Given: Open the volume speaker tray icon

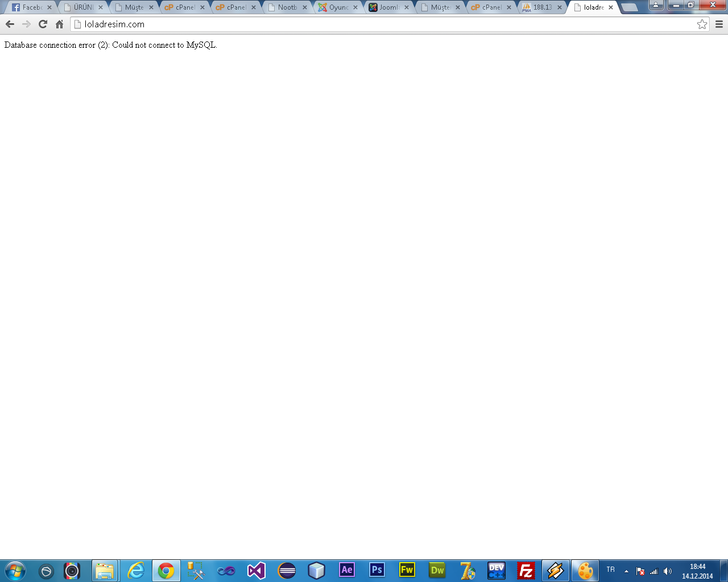Looking at the screenshot, I should [x=668, y=571].
